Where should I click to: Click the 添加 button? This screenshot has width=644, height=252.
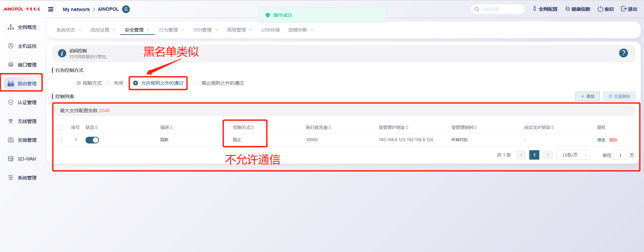point(587,96)
